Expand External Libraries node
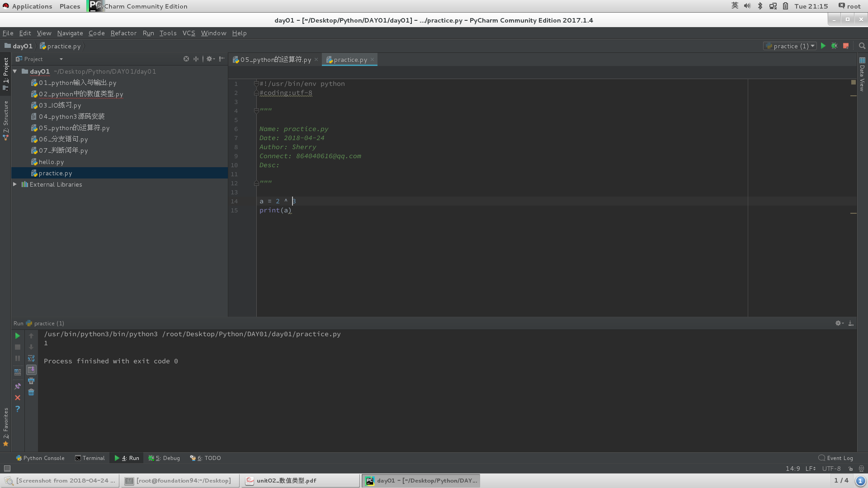This screenshot has width=868, height=488. pyautogui.click(x=15, y=184)
